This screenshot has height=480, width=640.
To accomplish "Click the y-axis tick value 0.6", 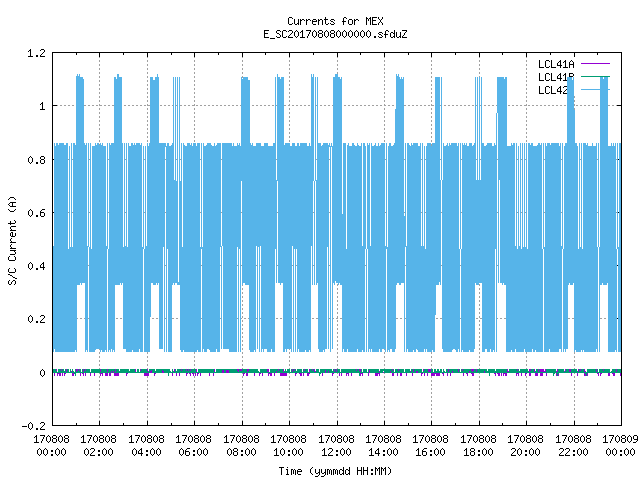I will click(36, 213).
